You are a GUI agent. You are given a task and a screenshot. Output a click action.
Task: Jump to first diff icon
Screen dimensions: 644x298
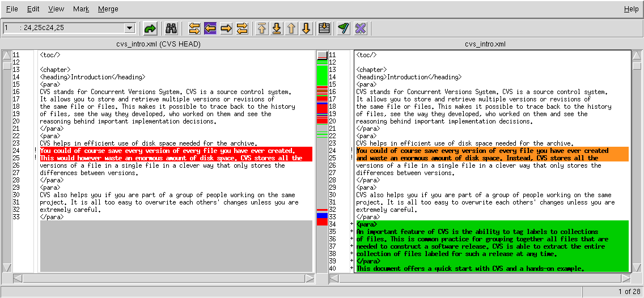click(x=262, y=28)
